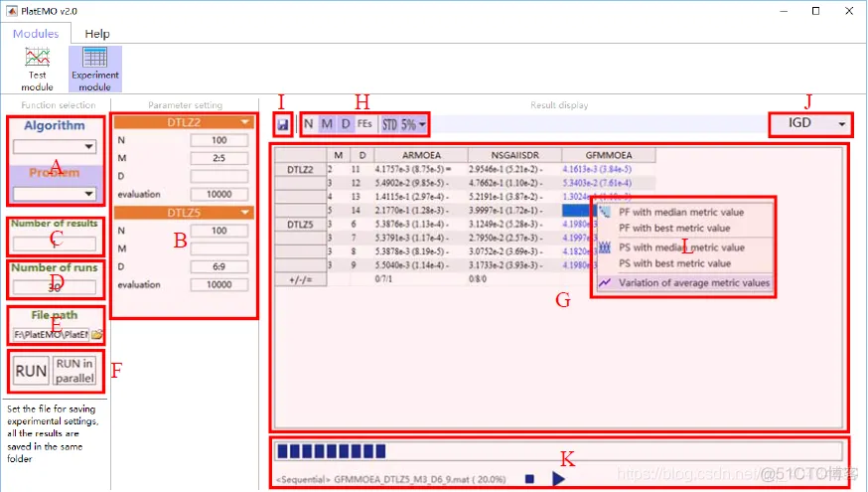Toggle the D column button
This screenshot has height=492, width=868.
(x=346, y=124)
